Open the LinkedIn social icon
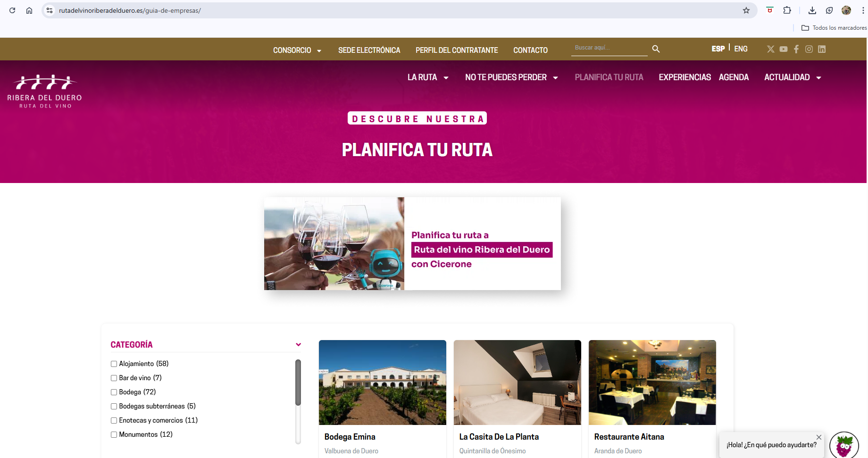Screen dimensions: 868x458 822,49
